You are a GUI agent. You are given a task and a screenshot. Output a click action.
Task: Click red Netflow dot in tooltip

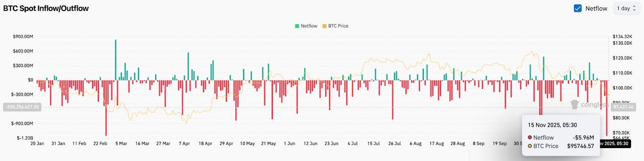coord(530,138)
